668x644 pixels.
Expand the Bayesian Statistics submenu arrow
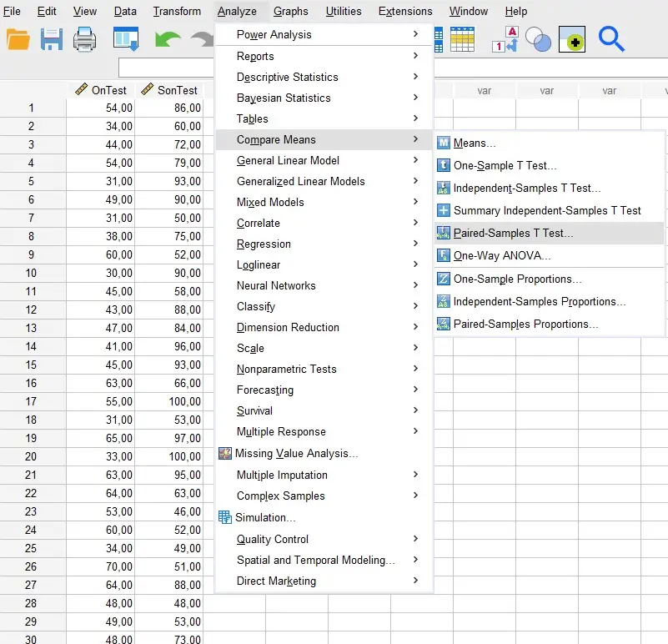pyautogui.click(x=416, y=97)
